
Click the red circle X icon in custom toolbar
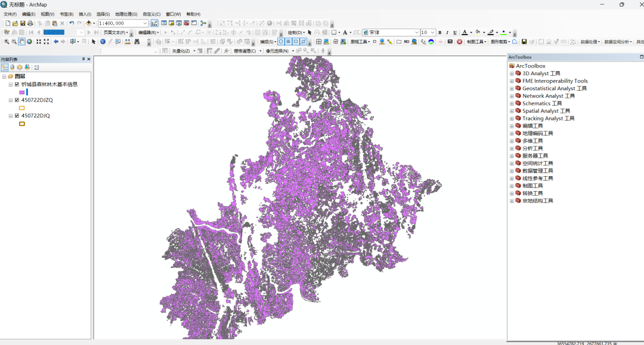click(x=460, y=42)
